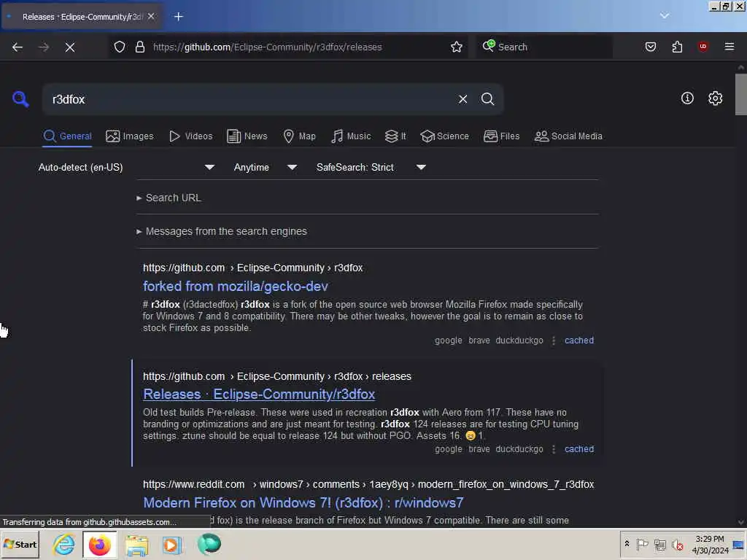Submit search with magnifier button
The image size is (747, 560).
click(x=487, y=99)
